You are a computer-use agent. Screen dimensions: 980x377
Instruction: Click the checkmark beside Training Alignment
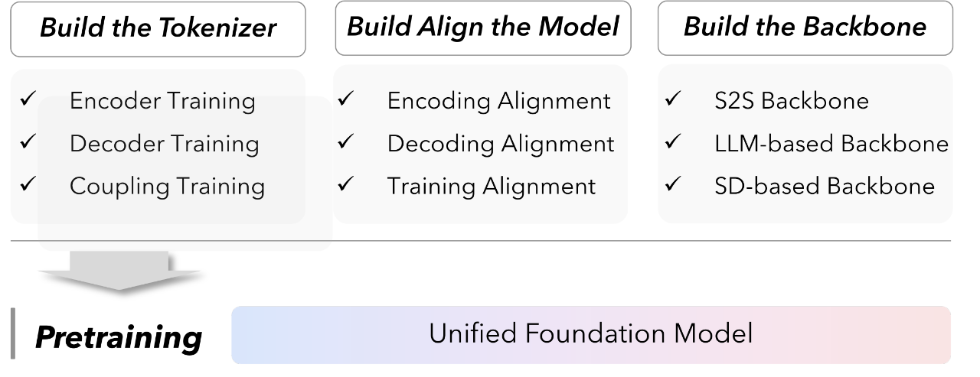pyautogui.click(x=345, y=184)
